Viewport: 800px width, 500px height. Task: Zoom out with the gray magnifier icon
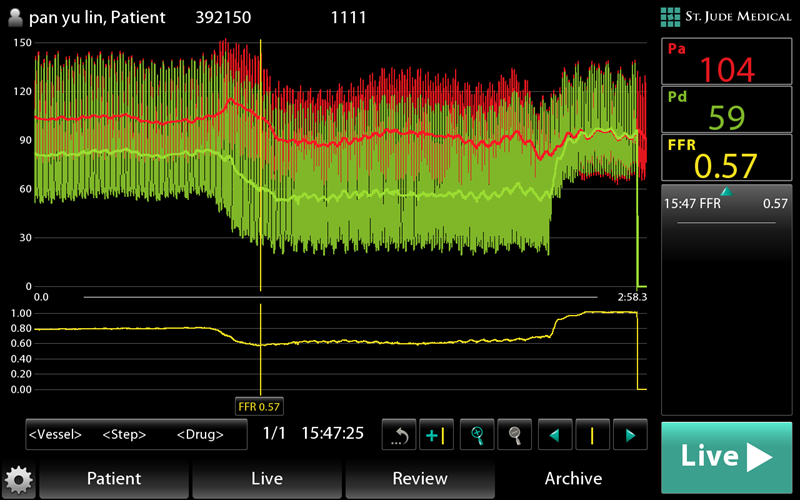(515, 435)
